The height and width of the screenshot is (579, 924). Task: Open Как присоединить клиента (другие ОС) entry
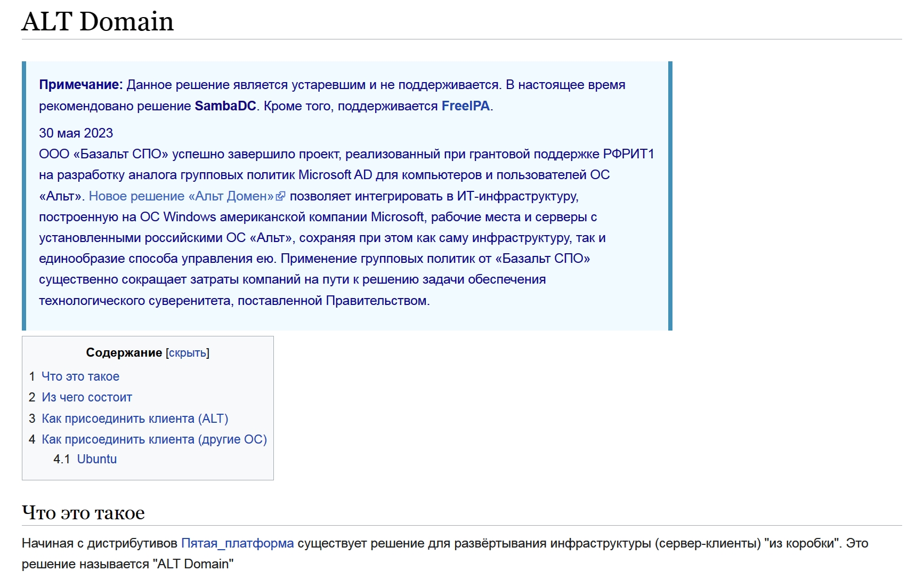coord(154,439)
